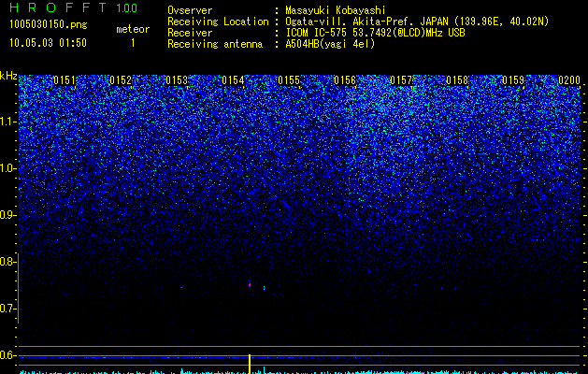This screenshot has height=374, width=588.
Task: Click the 1.1 kHz axis label
Action: (x=8, y=122)
